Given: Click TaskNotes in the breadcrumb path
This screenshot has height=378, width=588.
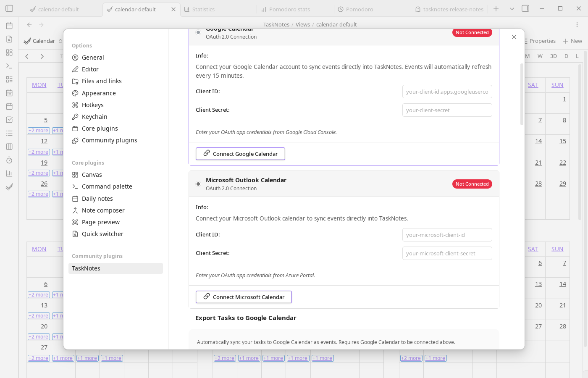Looking at the screenshot, I should (x=276, y=25).
